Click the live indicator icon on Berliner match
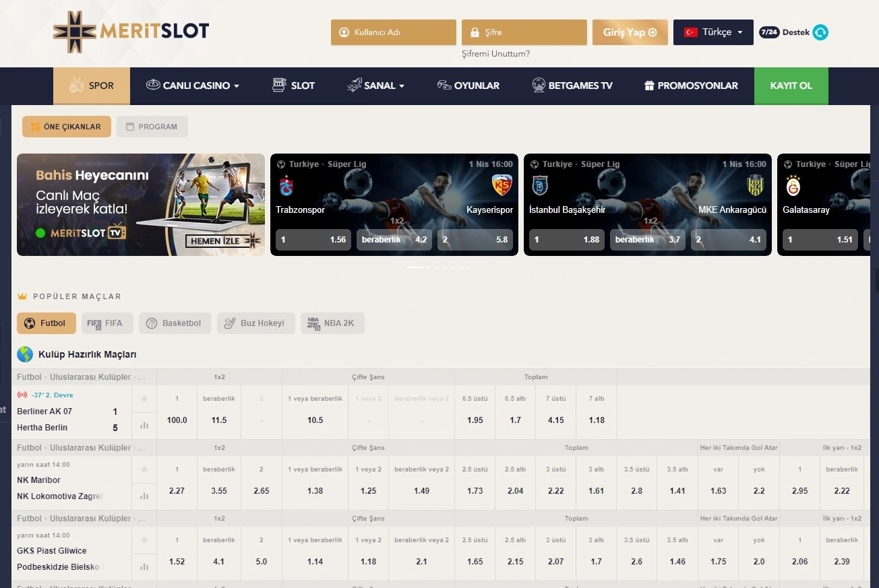The height and width of the screenshot is (588, 879). [x=22, y=395]
